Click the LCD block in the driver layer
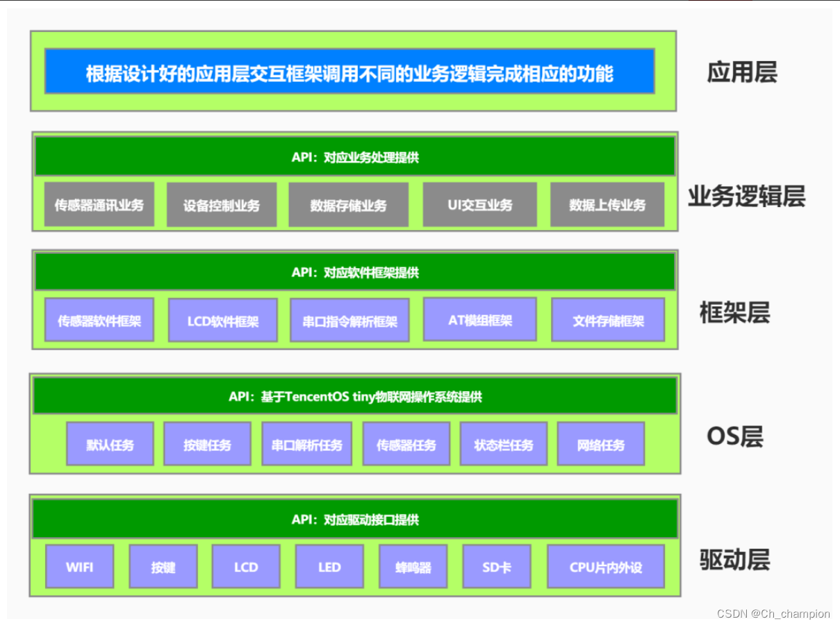This screenshot has height=626, width=840. (247, 567)
